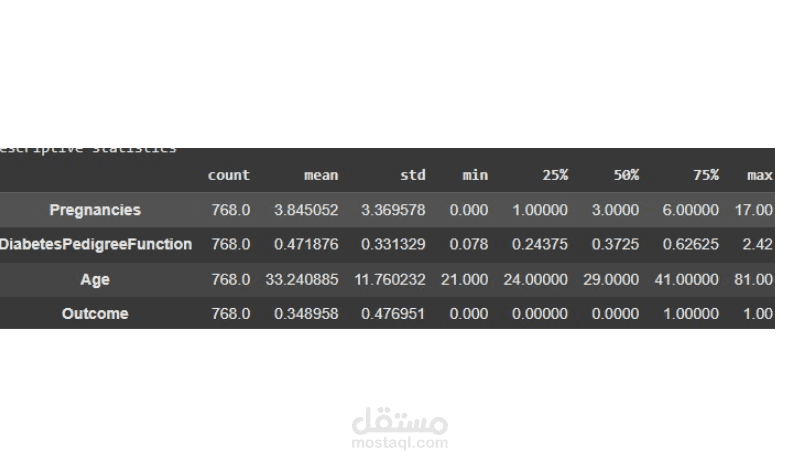
Task: Click the 75% column header
Action: coord(706,175)
